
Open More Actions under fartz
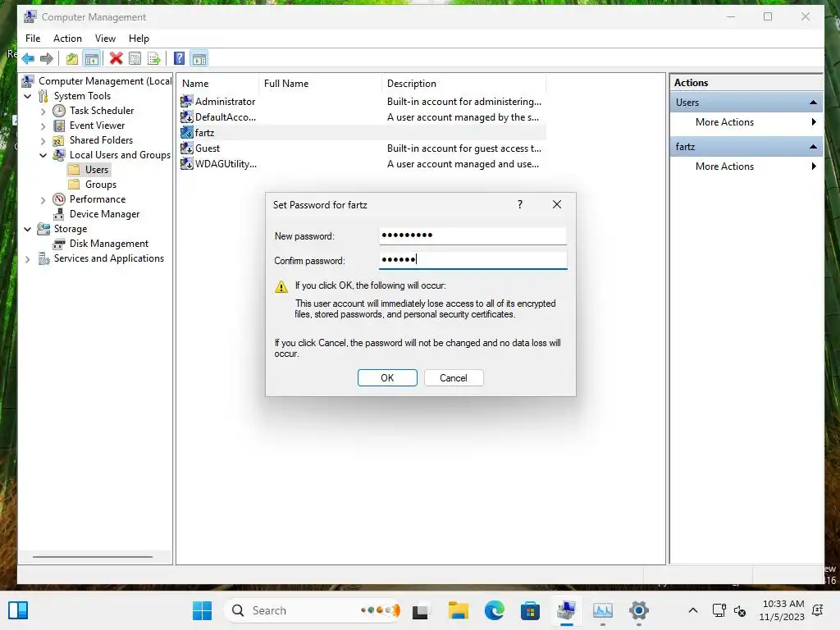pyautogui.click(x=746, y=167)
